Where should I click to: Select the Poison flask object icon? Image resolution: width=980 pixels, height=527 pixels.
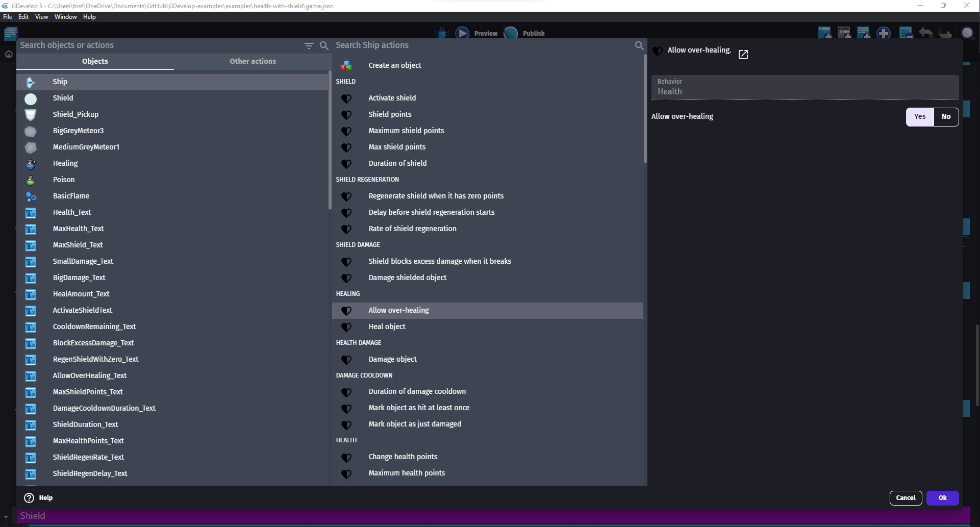point(31,180)
